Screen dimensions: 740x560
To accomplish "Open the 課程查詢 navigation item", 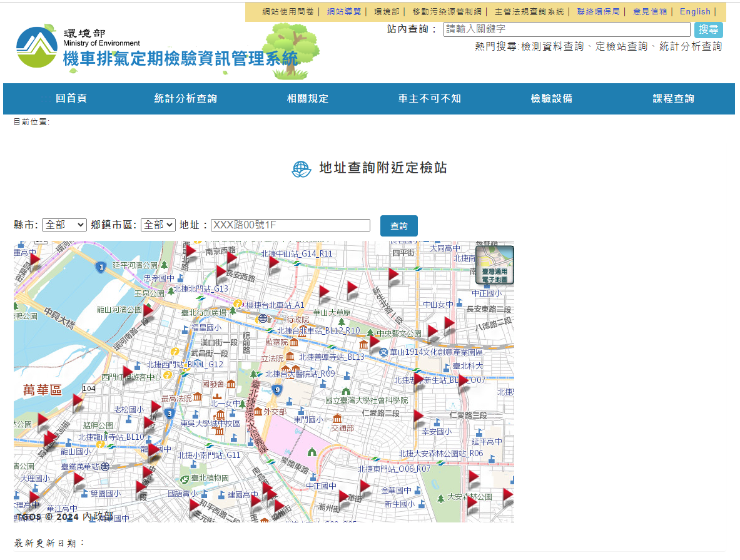I will pos(673,99).
